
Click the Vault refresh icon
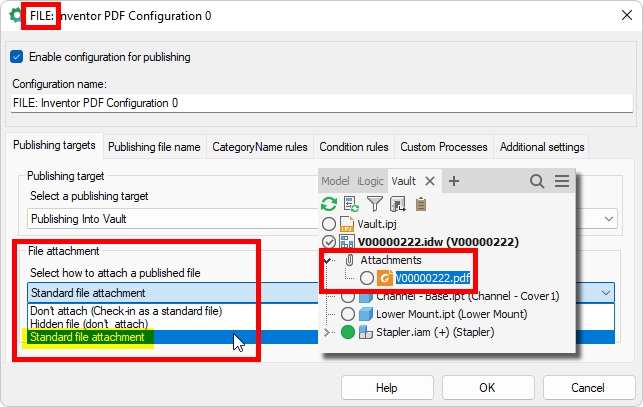point(329,204)
